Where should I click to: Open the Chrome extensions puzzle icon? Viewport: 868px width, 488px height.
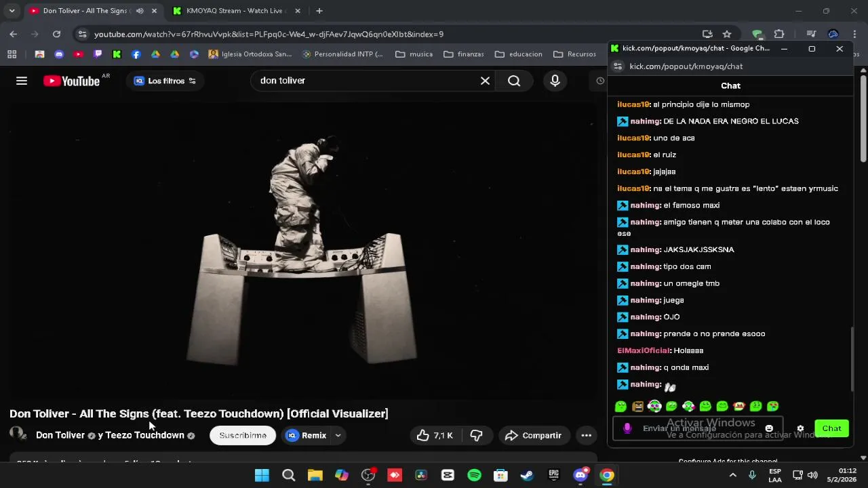[779, 34]
